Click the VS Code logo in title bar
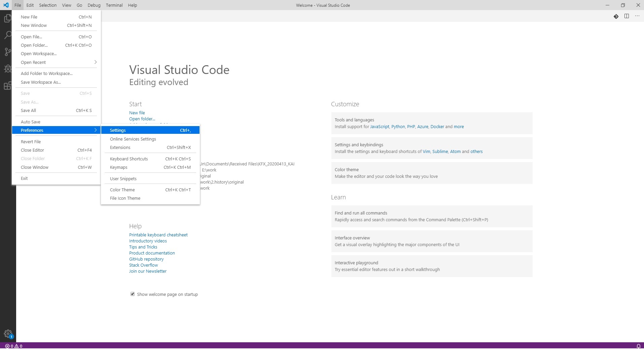Viewport: 644px width, 349px height. 6,5
